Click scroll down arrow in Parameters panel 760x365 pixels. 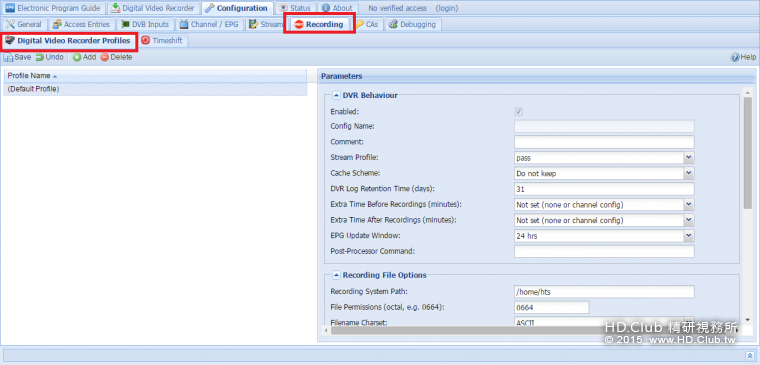[748, 320]
